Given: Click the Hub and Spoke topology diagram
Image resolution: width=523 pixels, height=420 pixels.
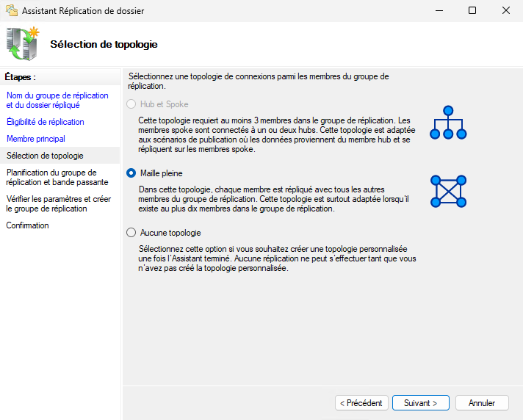Looking at the screenshot, I should (x=448, y=123).
